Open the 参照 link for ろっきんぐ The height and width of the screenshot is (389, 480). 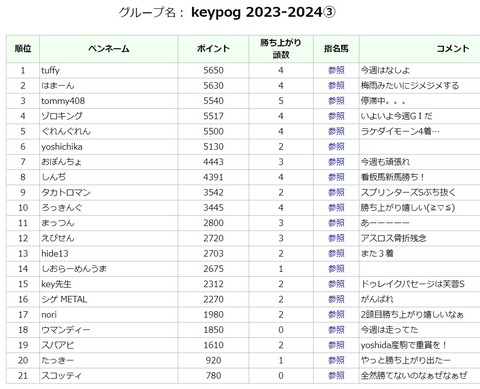[x=336, y=208]
